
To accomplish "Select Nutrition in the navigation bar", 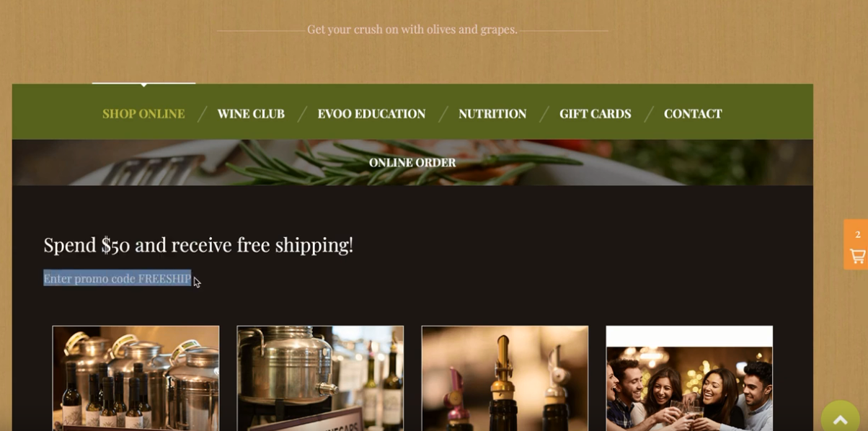I will [492, 114].
